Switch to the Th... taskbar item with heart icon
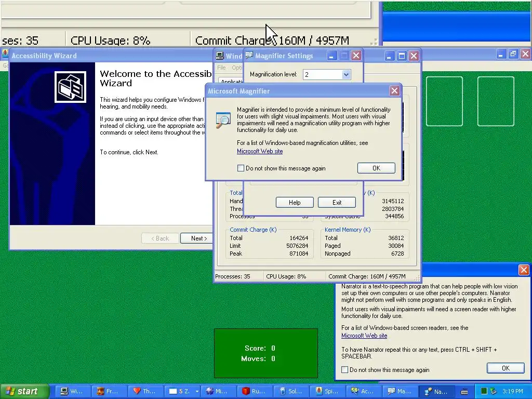This screenshot has height=399, width=532. click(x=145, y=391)
